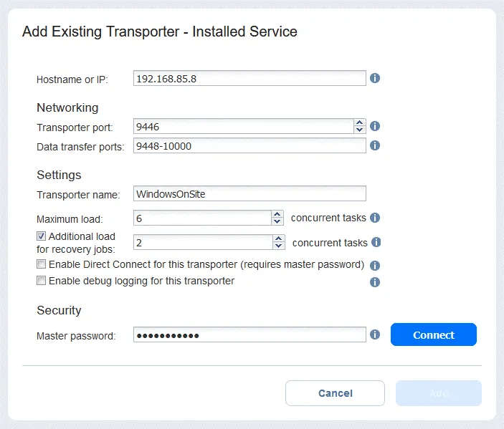Click info icon beside Data transfer ports
Image resolution: width=504 pixels, height=429 pixels.
click(374, 145)
